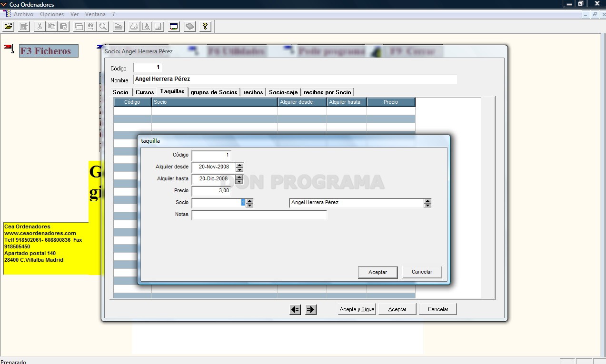
Task: Open the grupos de Socios tab
Action: click(214, 92)
